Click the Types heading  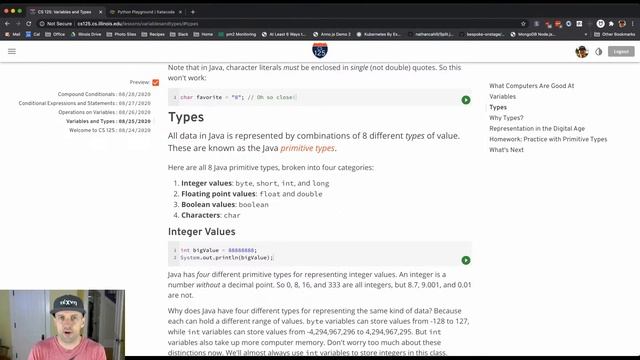pyautogui.click(x=186, y=117)
